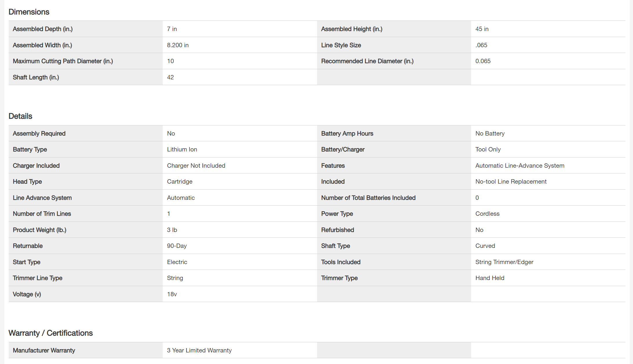Select the 3 Year Limited Warranty text
The height and width of the screenshot is (364, 633).
[x=199, y=350]
